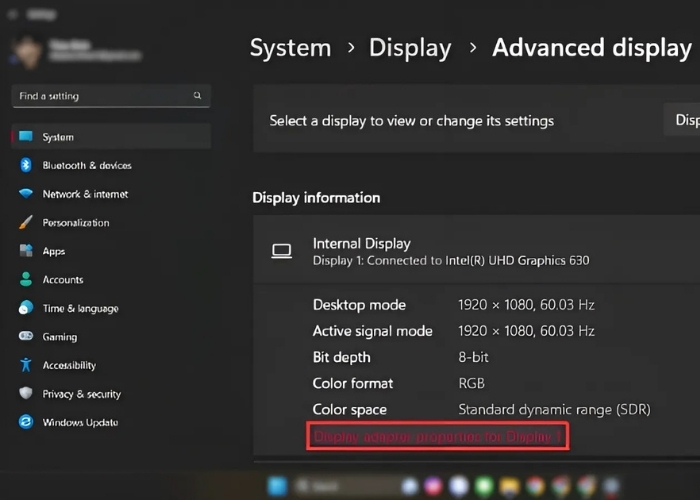Select the Gaming controller icon
This screenshot has width=700, height=500.
click(26, 337)
